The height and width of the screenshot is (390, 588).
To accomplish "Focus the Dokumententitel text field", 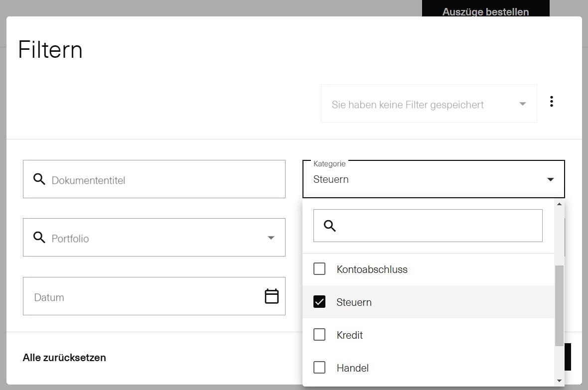I will (164, 180).
